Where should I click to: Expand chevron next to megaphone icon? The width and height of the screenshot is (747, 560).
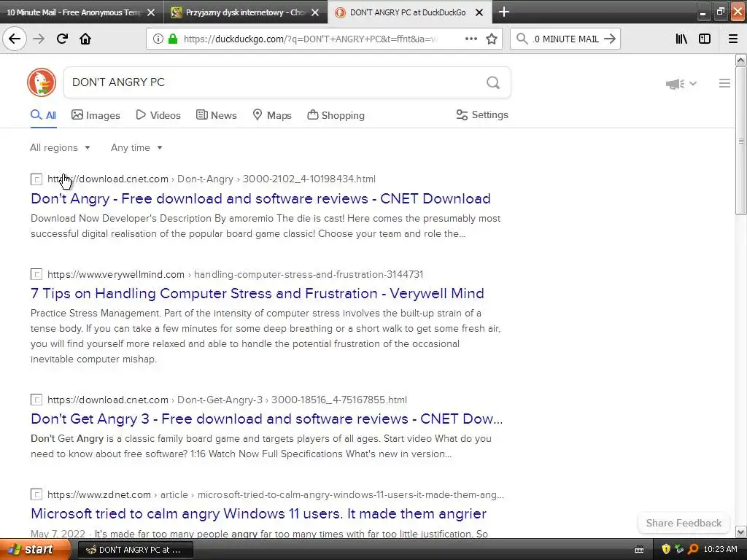click(x=693, y=83)
